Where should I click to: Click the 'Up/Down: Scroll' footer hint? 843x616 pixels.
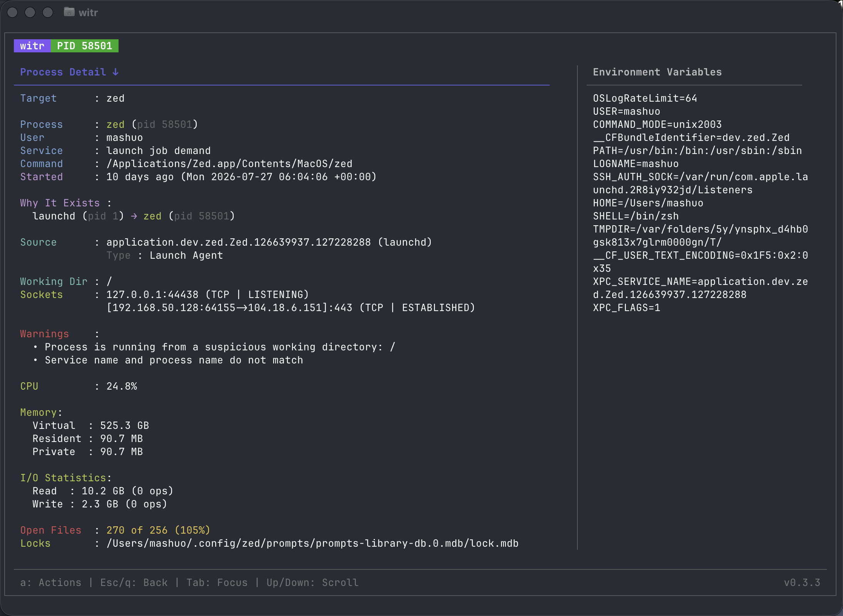pyautogui.click(x=313, y=583)
